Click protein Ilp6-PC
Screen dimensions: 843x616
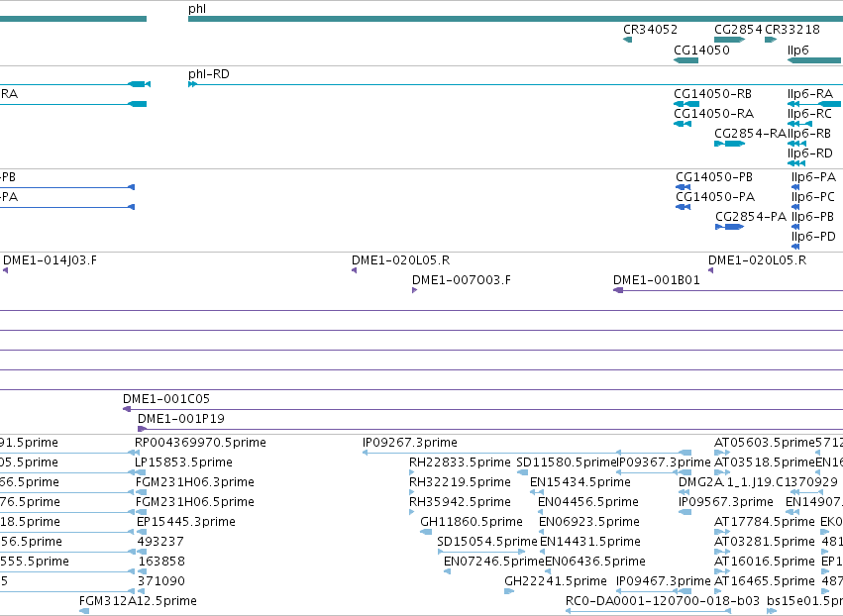[813, 197]
